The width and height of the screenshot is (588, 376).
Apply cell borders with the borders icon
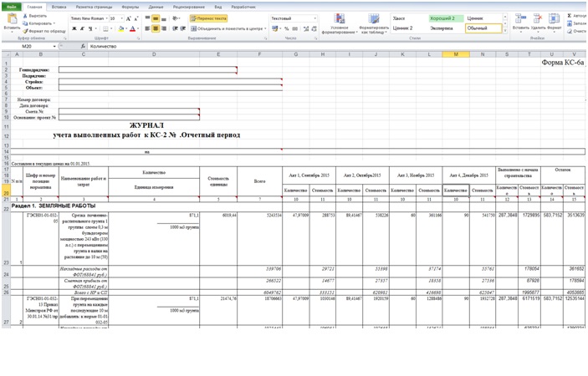pos(105,29)
